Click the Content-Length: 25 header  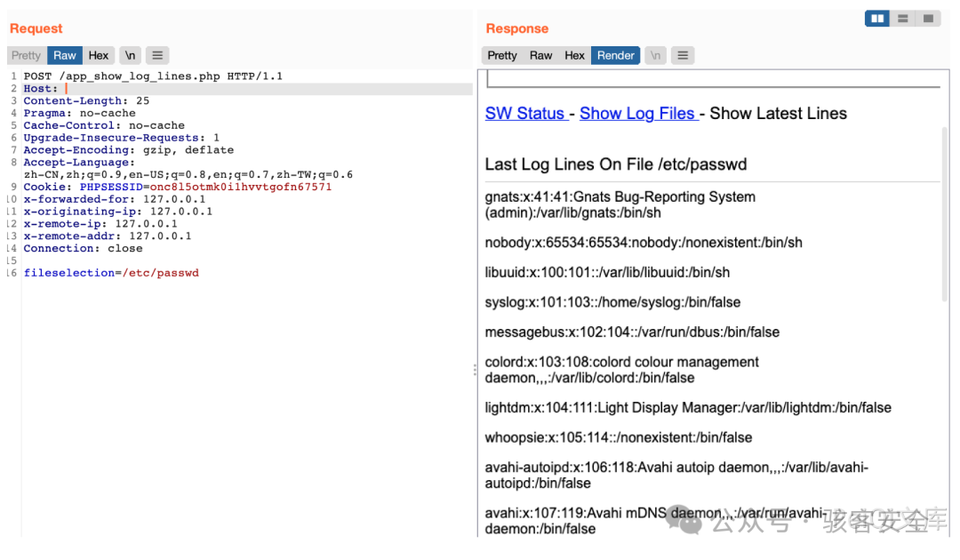[86, 101]
